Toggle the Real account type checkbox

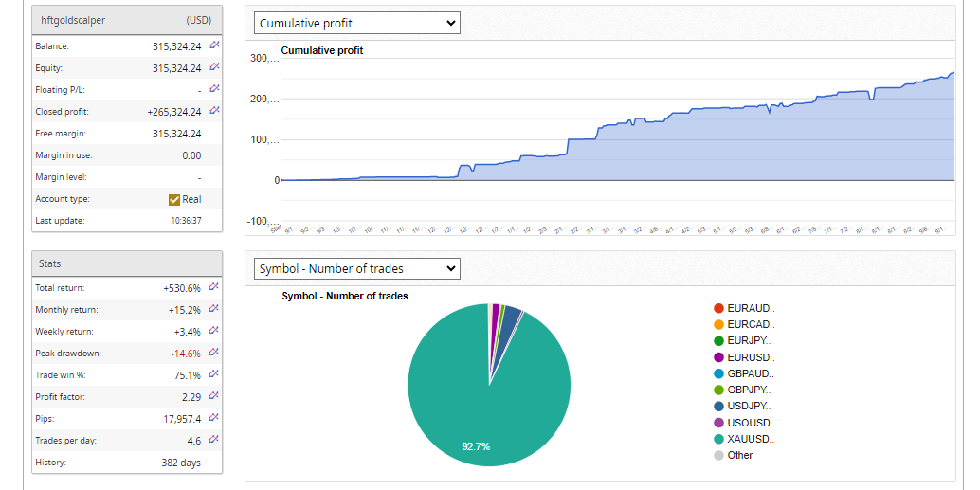coord(174,199)
